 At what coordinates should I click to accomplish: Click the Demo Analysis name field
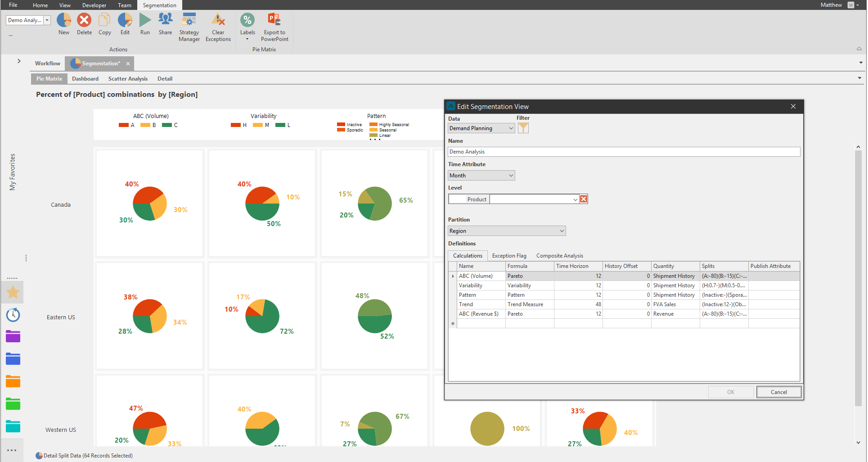624,152
